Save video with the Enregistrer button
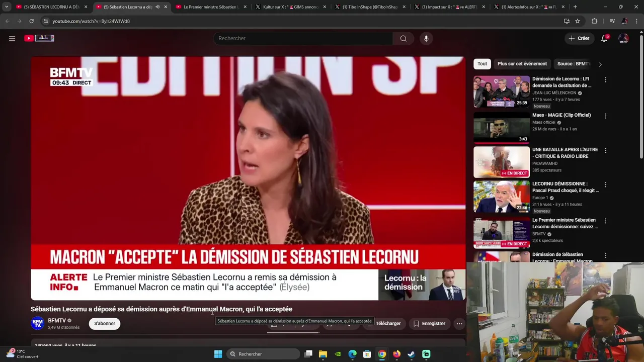This screenshot has width=644, height=362. pos(429,324)
